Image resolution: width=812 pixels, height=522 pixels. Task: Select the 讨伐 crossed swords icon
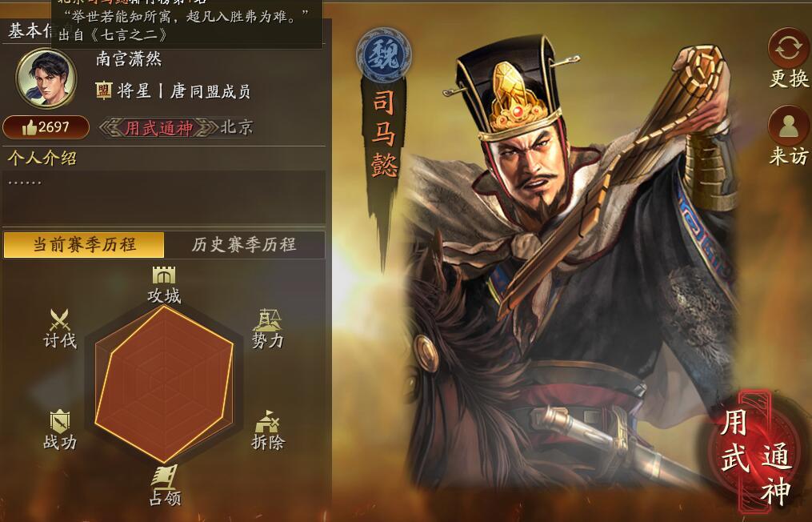(x=59, y=320)
